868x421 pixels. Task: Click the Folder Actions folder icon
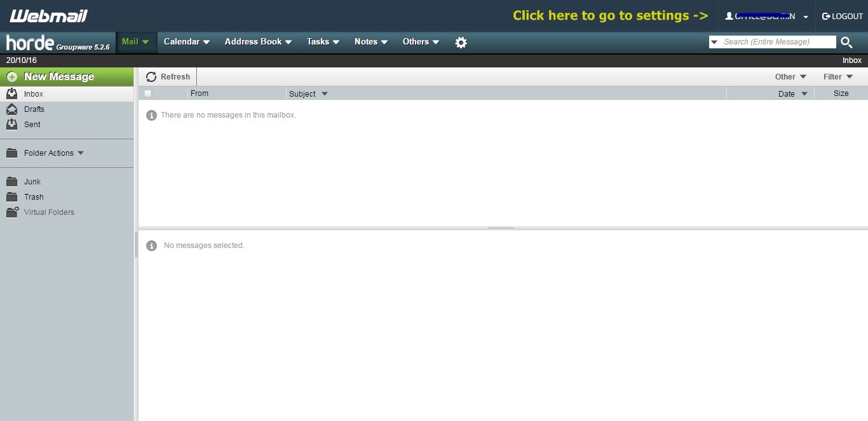[x=12, y=153]
